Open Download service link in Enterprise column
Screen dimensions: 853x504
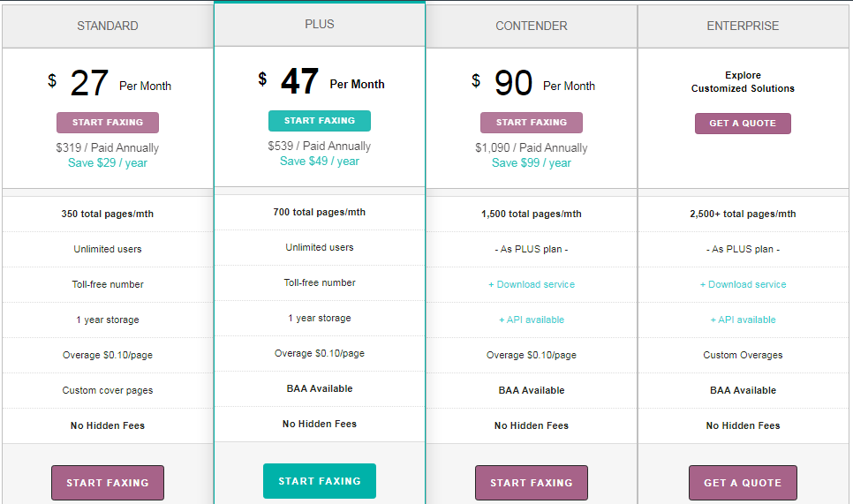[743, 284]
